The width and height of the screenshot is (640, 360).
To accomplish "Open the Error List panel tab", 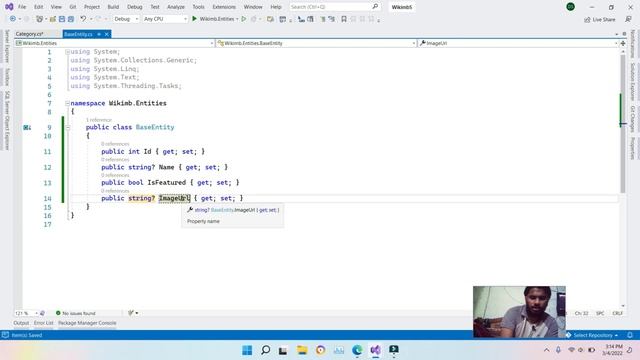I will click(x=44, y=323).
